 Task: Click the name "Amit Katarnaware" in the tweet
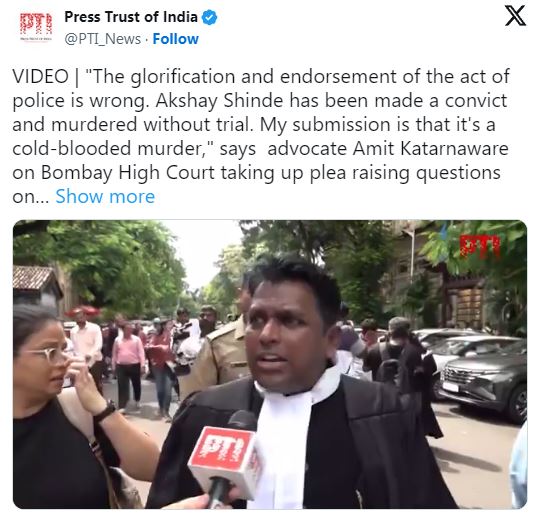[431, 149]
